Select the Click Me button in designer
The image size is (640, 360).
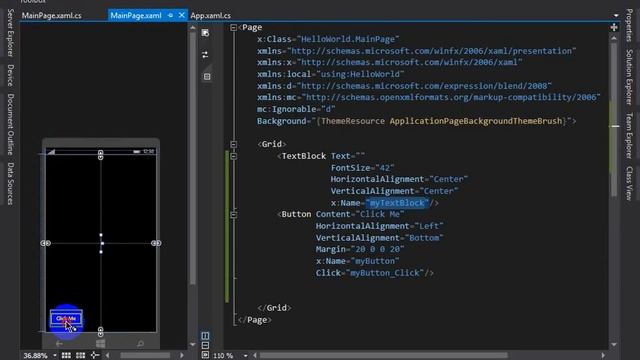click(66, 318)
